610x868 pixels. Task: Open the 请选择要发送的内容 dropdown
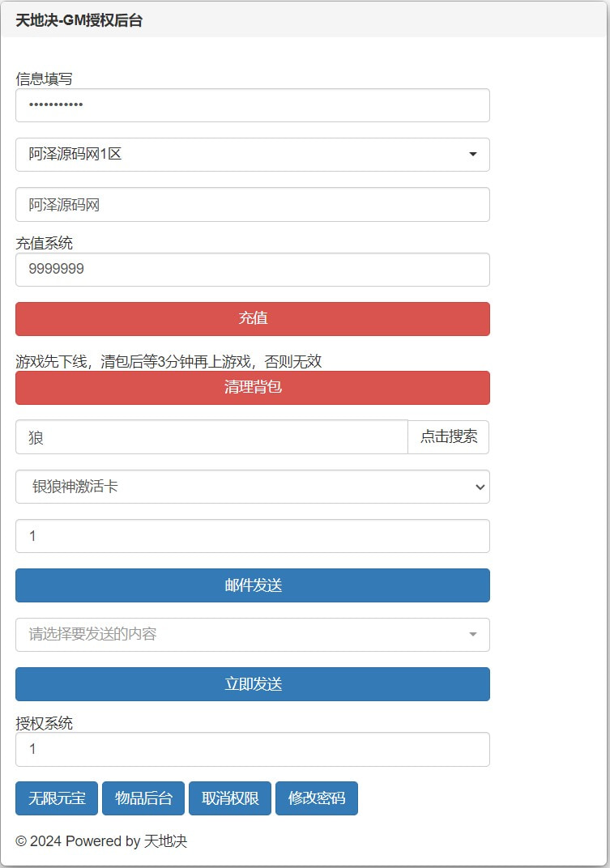252,635
